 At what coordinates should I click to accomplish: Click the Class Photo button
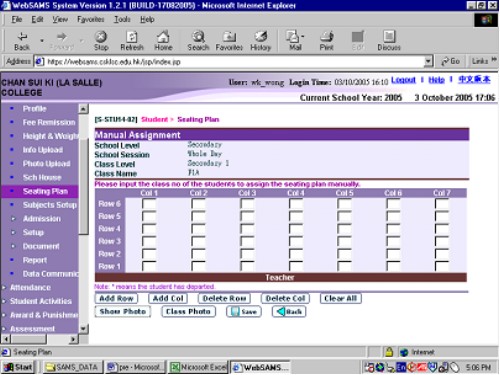pyautogui.click(x=188, y=312)
